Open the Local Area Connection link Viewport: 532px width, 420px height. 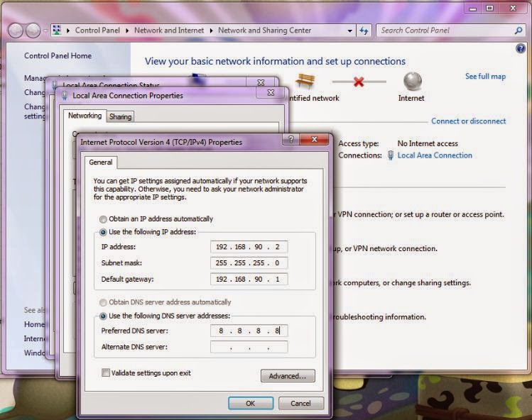[x=435, y=155]
